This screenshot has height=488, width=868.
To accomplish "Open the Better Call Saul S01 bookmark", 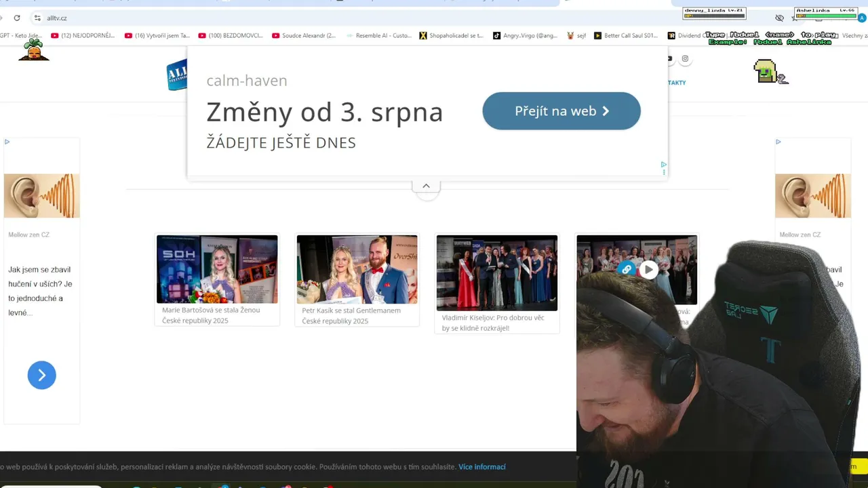I will [626, 35].
